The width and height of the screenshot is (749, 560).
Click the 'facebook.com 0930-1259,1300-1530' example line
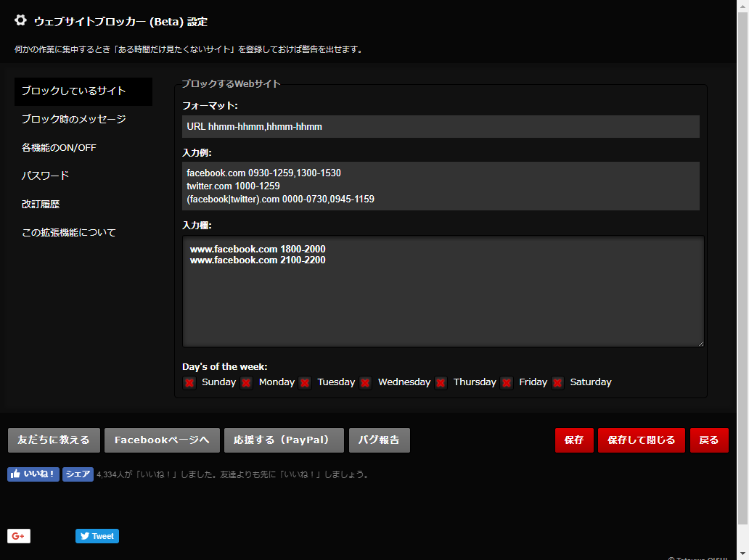263,173
